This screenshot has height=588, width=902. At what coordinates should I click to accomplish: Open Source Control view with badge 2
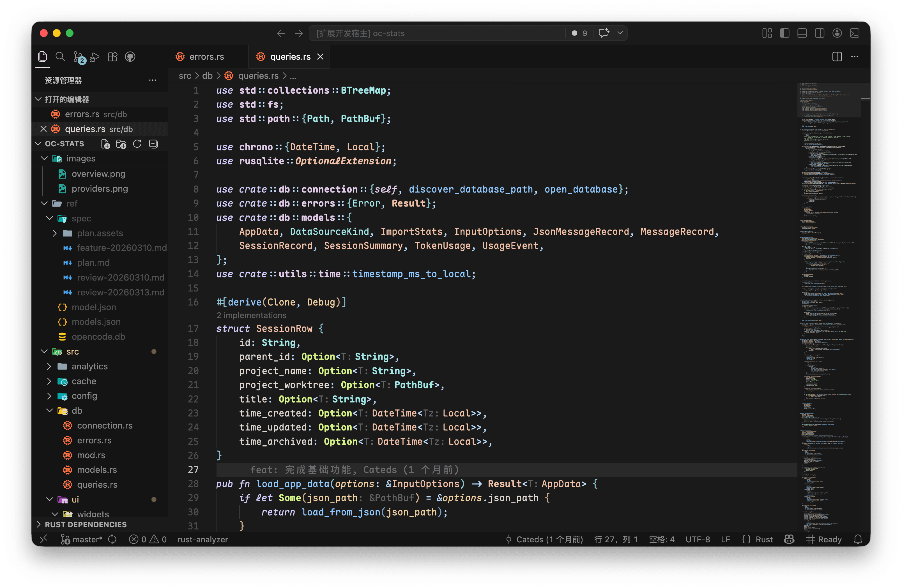[79, 57]
